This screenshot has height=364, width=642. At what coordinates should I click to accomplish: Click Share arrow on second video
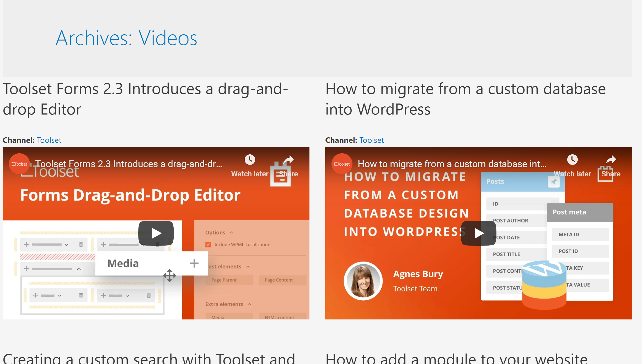611,160
